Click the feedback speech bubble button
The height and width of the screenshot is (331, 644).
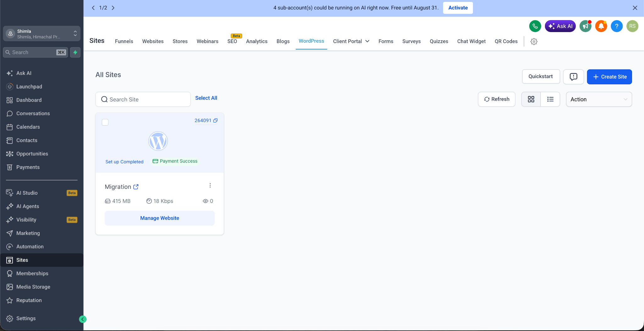pyautogui.click(x=573, y=77)
